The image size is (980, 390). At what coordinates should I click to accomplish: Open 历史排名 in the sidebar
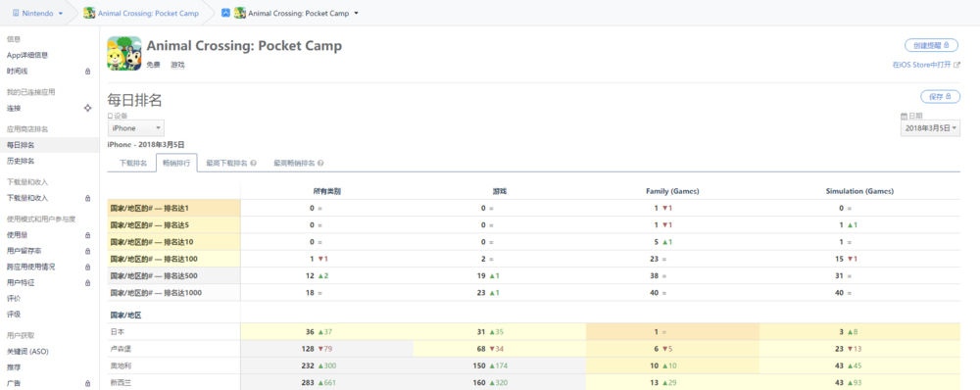coord(21,162)
